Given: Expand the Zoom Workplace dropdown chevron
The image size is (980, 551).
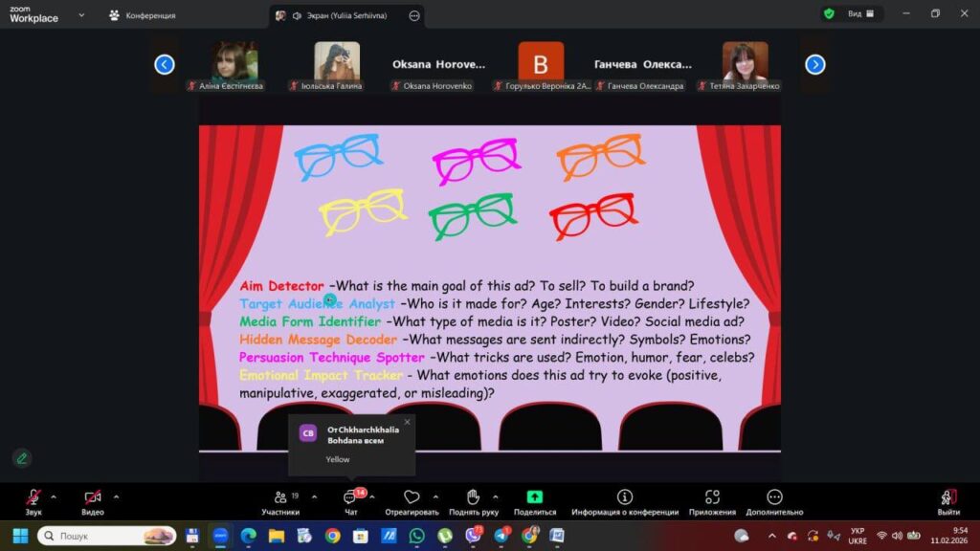Looking at the screenshot, I should coord(81,15).
